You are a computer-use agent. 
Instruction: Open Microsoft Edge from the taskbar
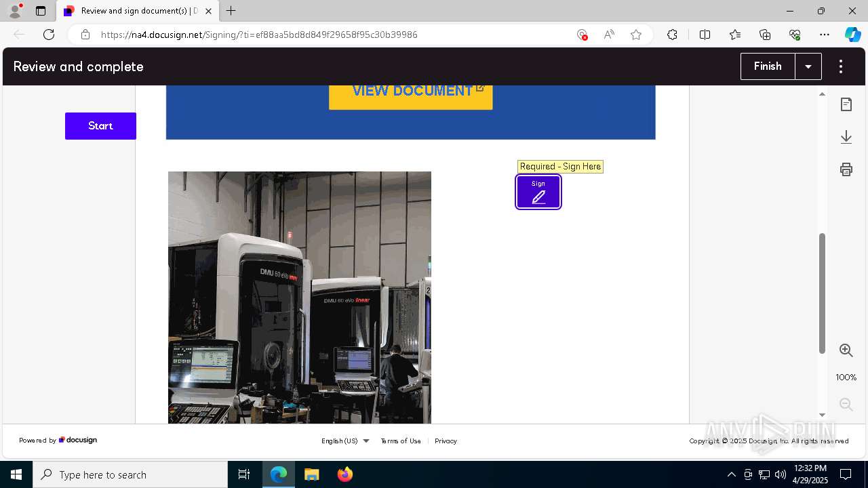coord(279,474)
